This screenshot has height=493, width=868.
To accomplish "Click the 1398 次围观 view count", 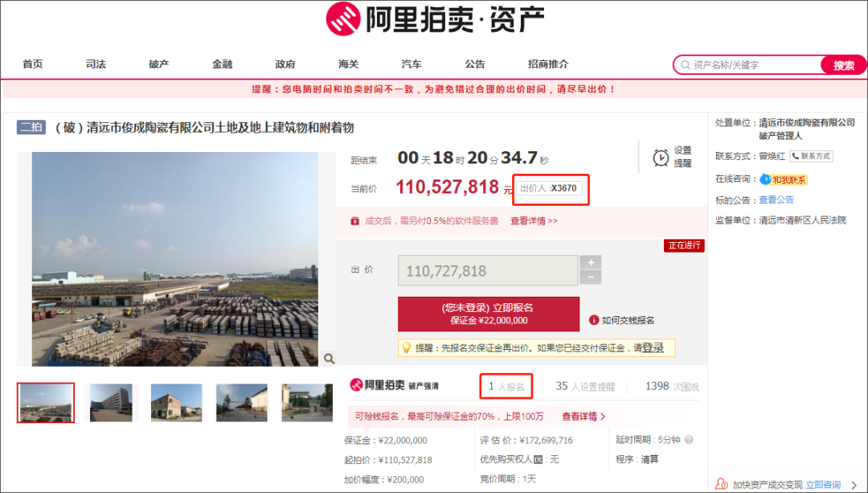I will [671, 387].
